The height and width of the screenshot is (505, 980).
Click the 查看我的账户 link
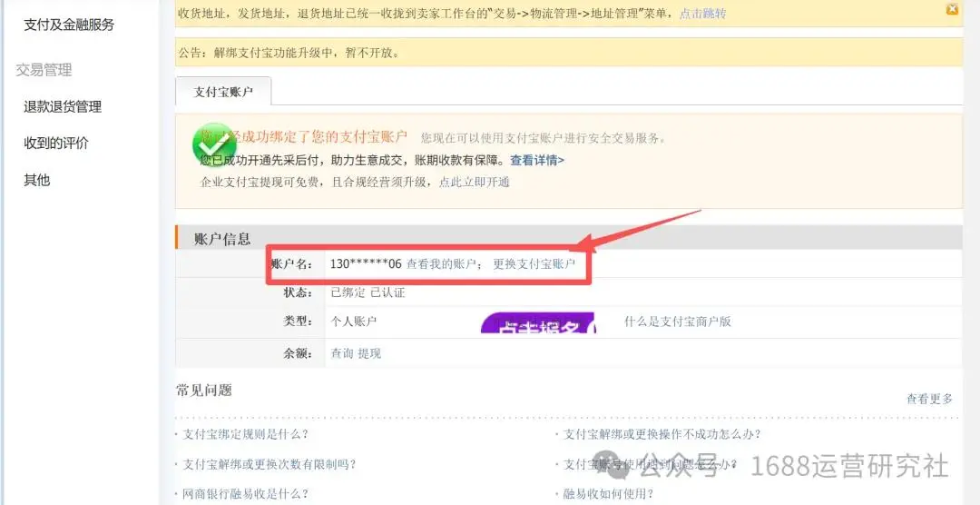[x=441, y=264]
